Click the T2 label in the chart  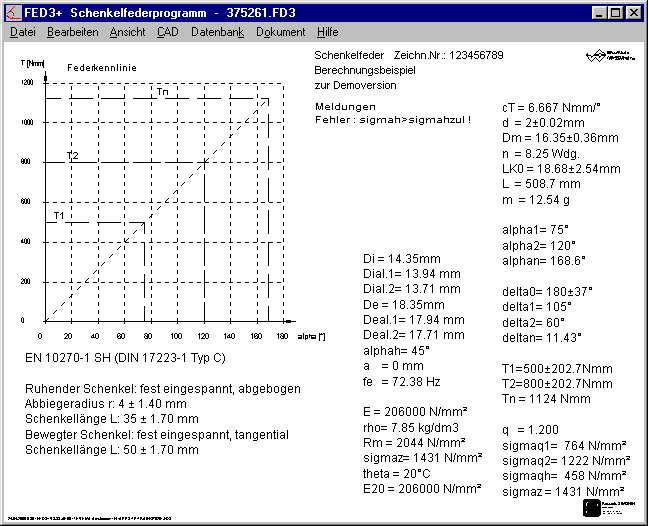(x=72, y=155)
